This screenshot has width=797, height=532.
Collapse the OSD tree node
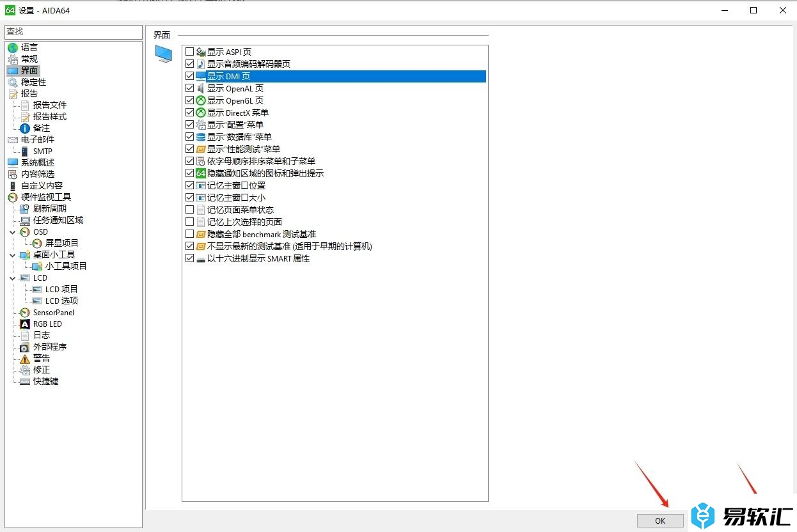coord(13,231)
